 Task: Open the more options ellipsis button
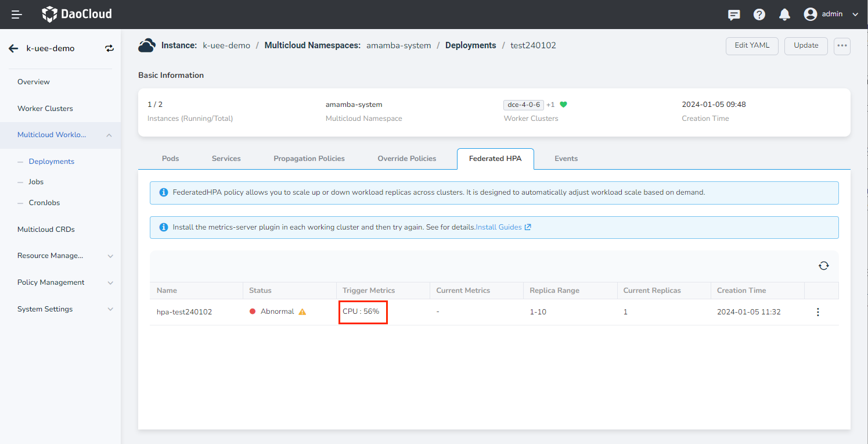point(842,46)
